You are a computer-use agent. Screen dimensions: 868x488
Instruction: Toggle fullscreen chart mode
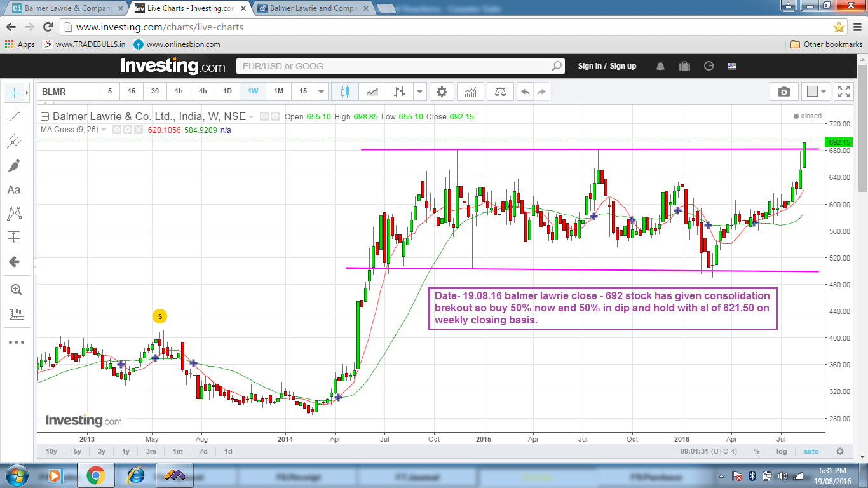click(843, 91)
